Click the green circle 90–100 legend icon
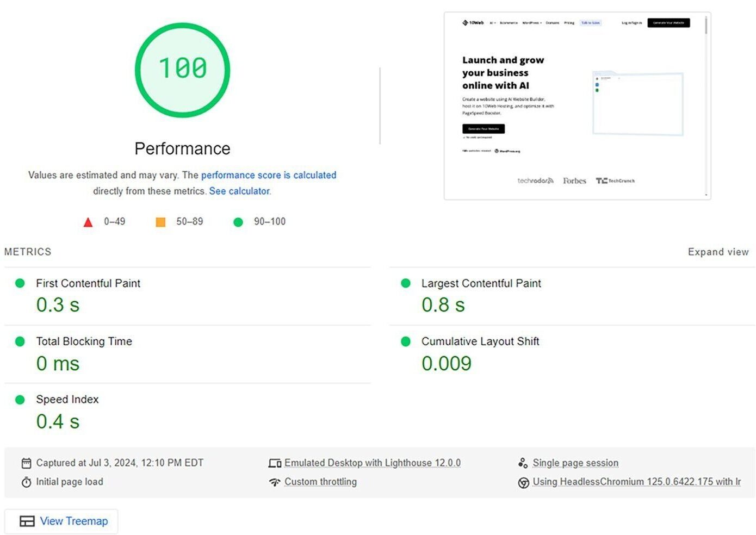This screenshot has width=756, height=535. click(238, 222)
